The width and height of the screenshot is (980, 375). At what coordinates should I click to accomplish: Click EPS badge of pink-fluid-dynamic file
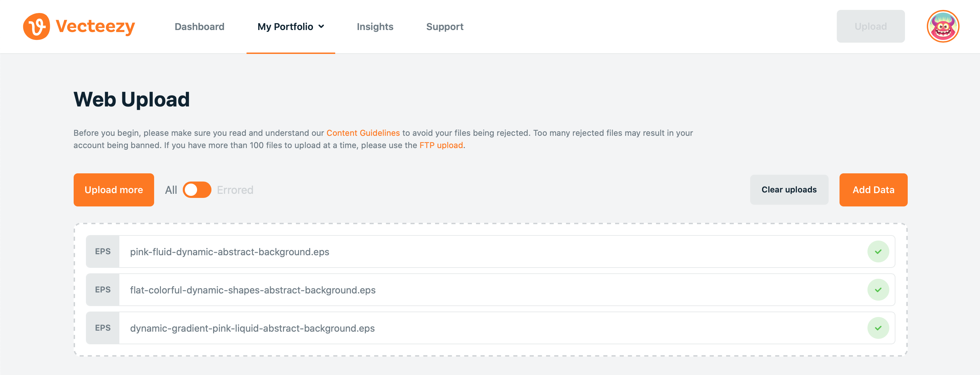pyautogui.click(x=103, y=252)
